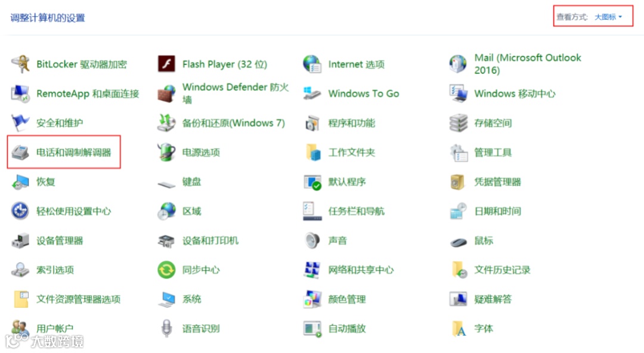Screen dimensions: 644x353
Task: Click the Windows To Go icon
Action: coord(312,94)
